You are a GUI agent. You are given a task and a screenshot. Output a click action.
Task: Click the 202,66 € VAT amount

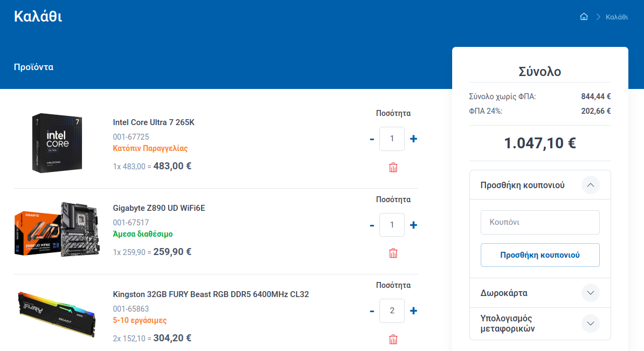[596, 111]
